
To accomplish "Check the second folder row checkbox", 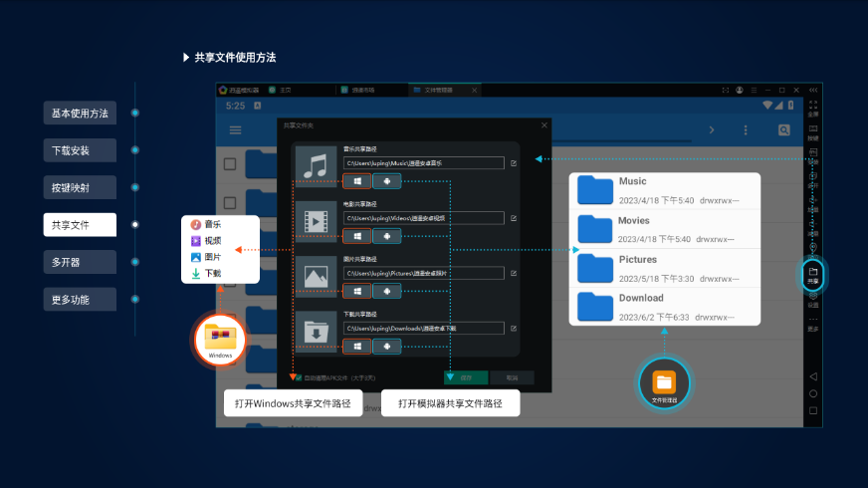I will pyautogui.click(x=230, y=203).
